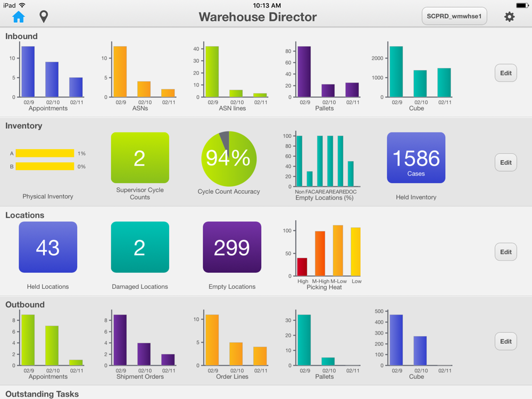Click Edit next to Outbound charts
Viewport: 532px width, 399px height.
(505, 342)
